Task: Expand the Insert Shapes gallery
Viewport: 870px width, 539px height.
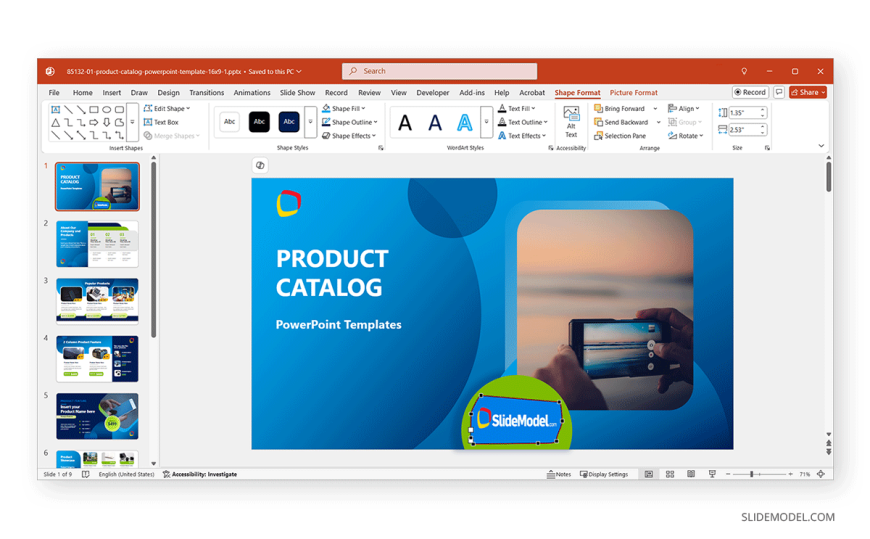Action: coord(132,122)
